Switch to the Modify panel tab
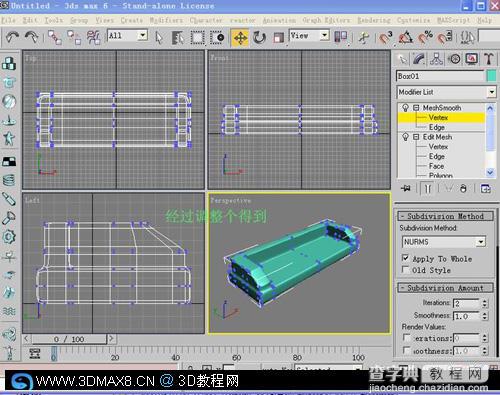The height and width of the screenshot is (395, 500). (419, 59)
